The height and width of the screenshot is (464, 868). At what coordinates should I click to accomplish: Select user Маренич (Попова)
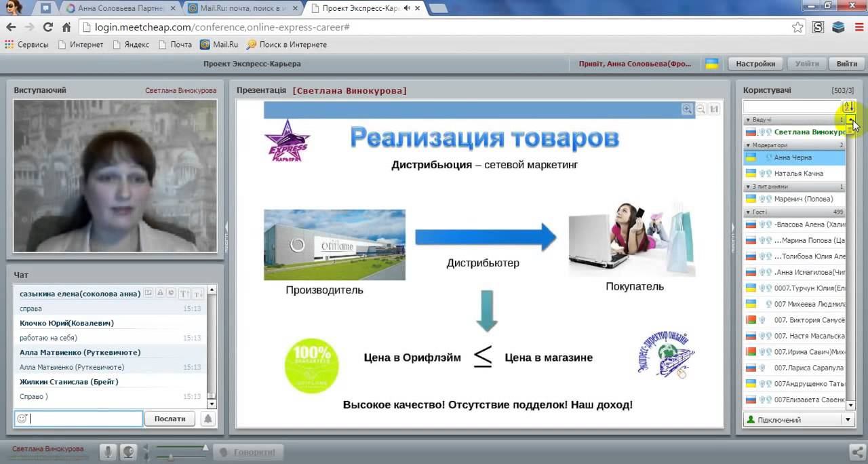click(795, 199)
